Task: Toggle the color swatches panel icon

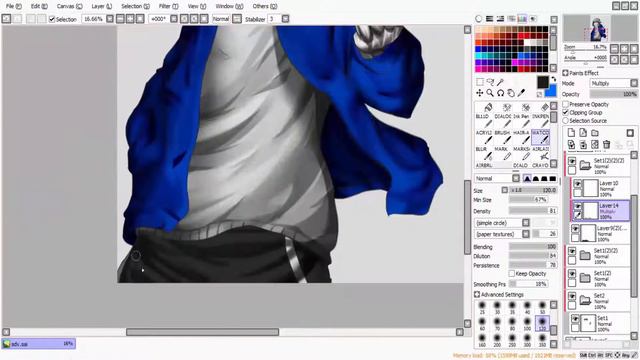Action: pyautogui.click(x=522, y=19)
